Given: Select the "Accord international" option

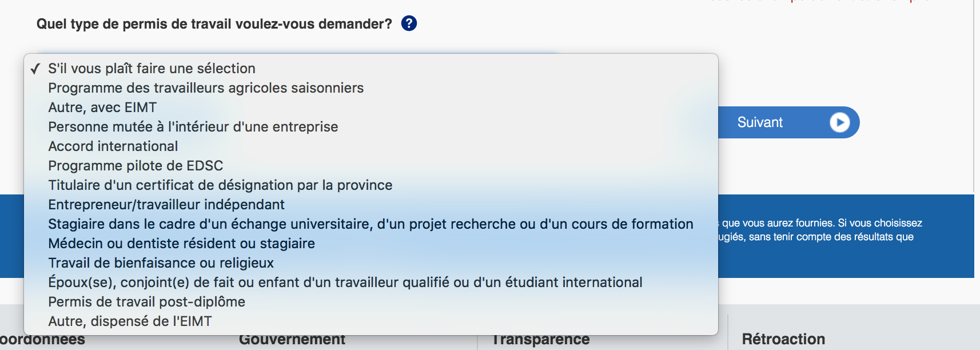Looking at the screenshot, I should point(113,146).
